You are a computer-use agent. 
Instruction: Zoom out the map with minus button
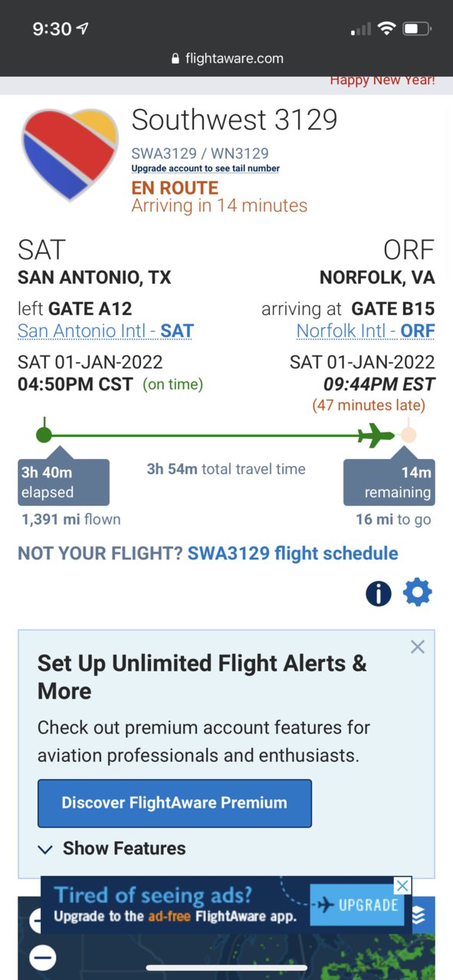coord(43,956)
